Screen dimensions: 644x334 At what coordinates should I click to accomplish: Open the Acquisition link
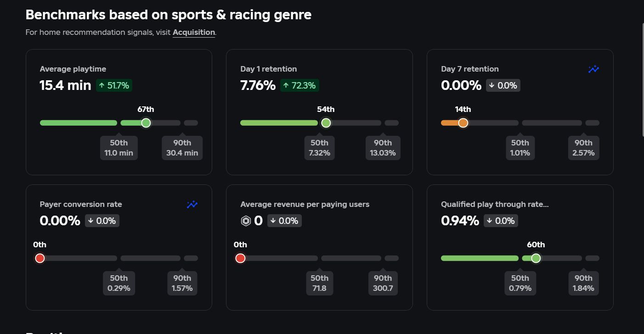pyautogui.click(x=193, y=33)
